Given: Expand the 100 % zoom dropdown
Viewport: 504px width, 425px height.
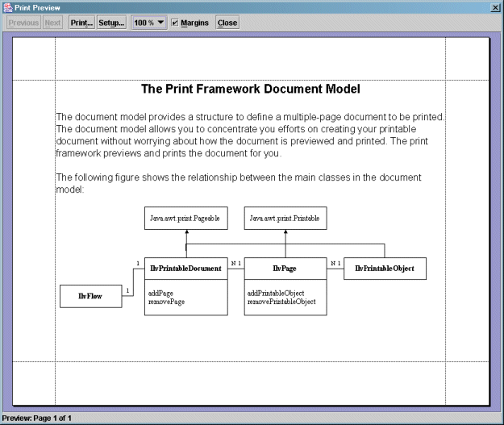Looking at the screenshot, I should point(149,23).
